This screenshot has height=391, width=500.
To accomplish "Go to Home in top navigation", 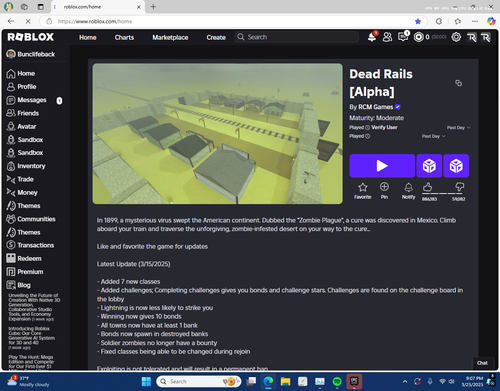I will pos(88,37).
